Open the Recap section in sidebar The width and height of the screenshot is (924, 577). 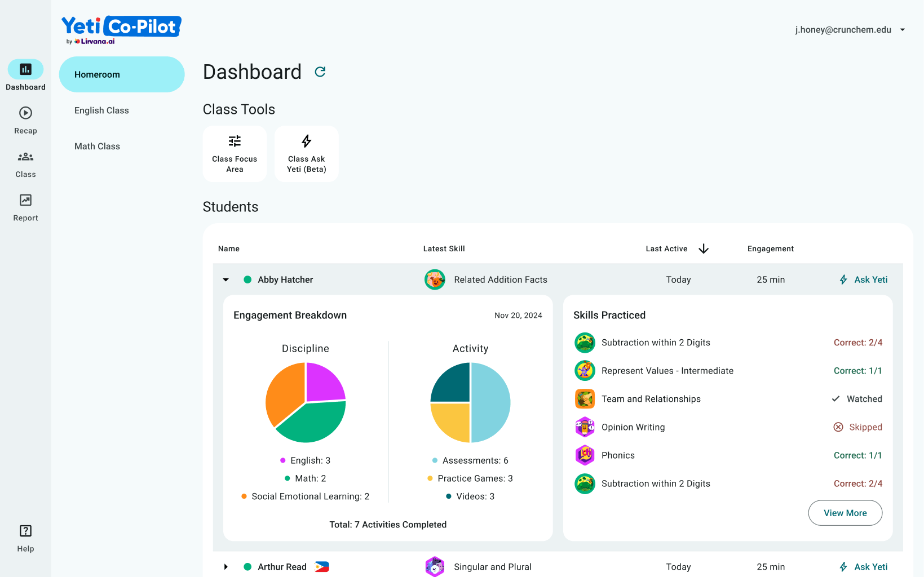(x=25, y=120)
